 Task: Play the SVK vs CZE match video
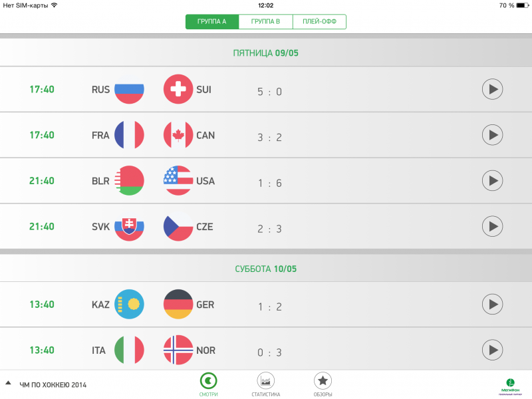tap(492, 226)
